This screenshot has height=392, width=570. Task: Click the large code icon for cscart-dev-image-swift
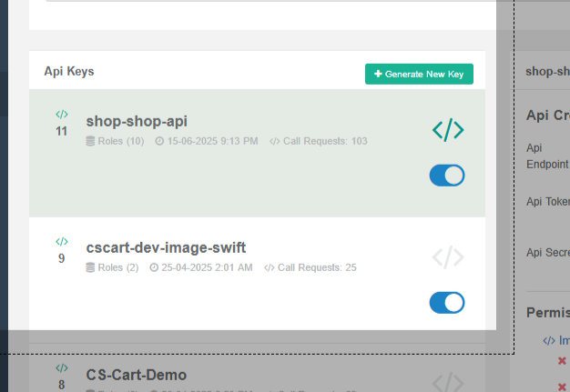pos(448,257)
